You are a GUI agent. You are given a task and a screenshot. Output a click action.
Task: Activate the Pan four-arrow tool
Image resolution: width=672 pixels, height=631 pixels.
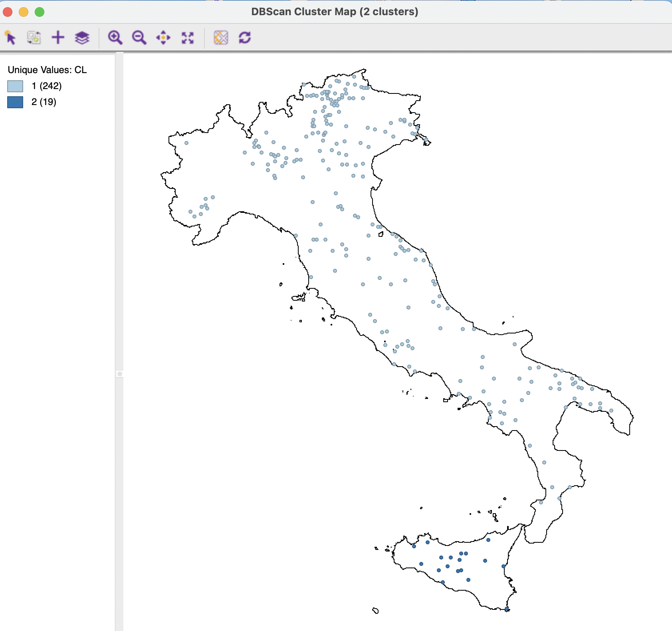[x=163, y=38]
